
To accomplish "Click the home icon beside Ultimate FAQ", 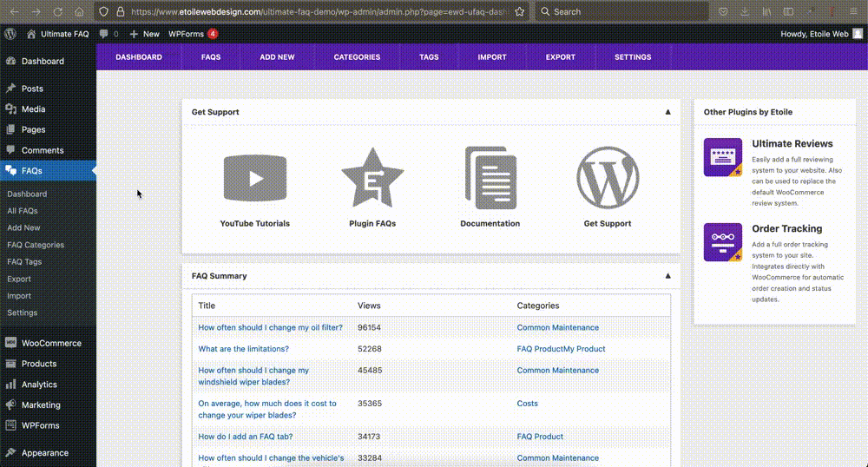I will point(31,34).
